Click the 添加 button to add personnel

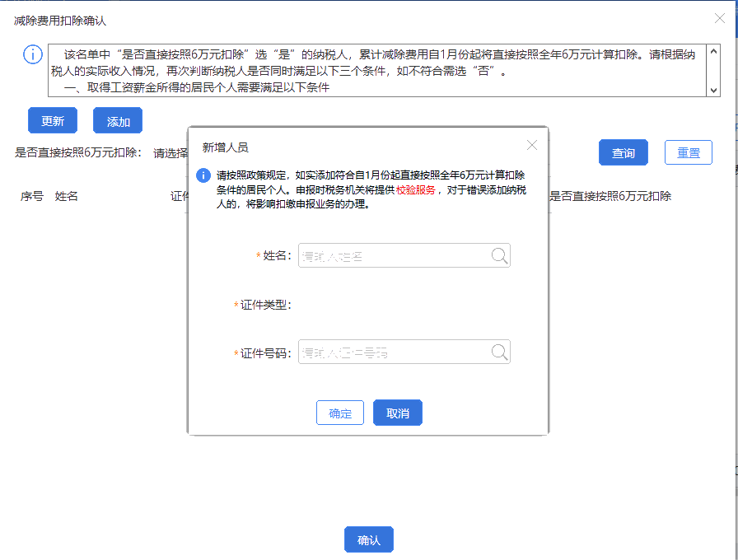[117, 119]
